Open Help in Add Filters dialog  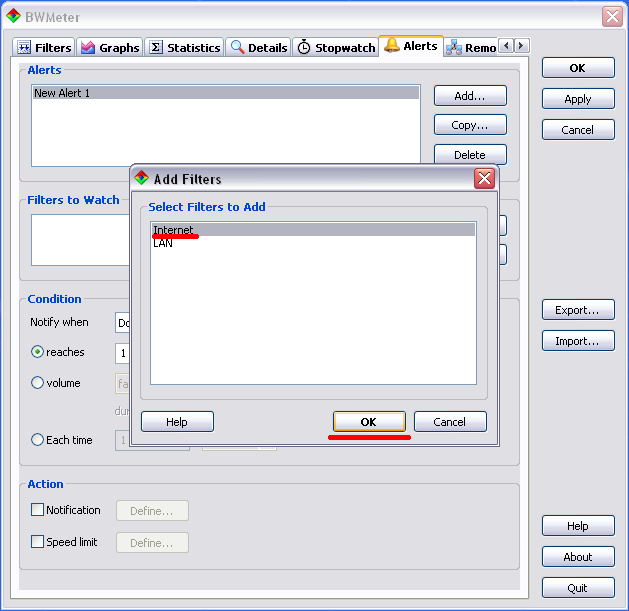(x=177, y=422)
